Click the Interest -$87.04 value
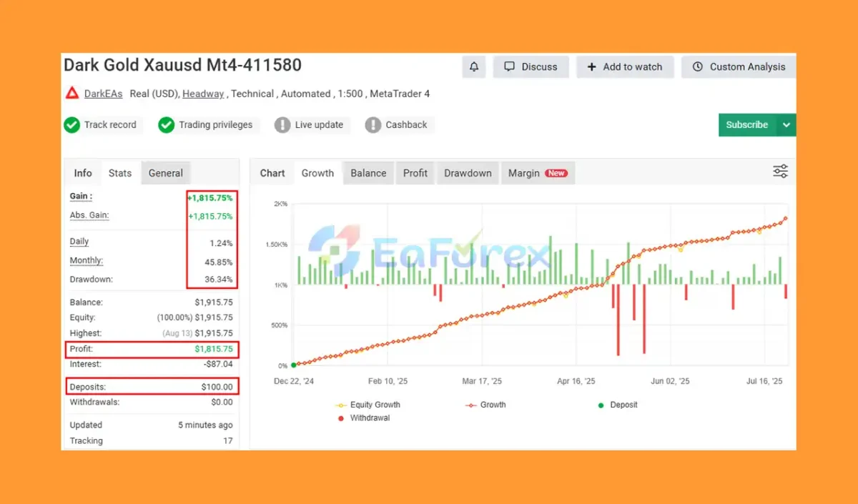 (x=218, y=364)
